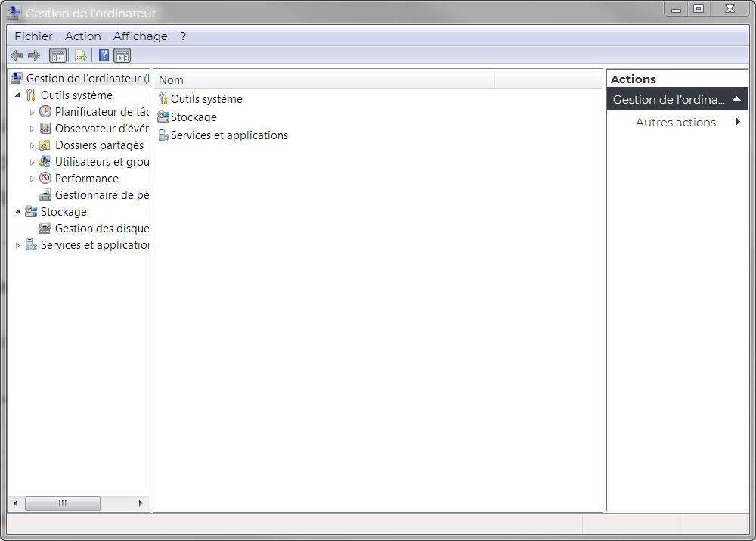Select Gestionnaire de périphériques in the tree
Viewport: 756px width, 541px height.
(101, 194)
